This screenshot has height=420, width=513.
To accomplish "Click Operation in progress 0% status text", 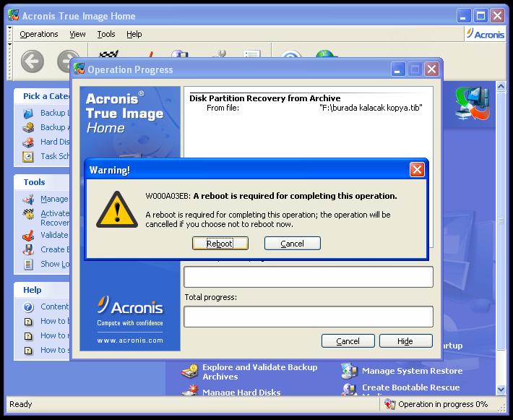I will click(443, 404).
